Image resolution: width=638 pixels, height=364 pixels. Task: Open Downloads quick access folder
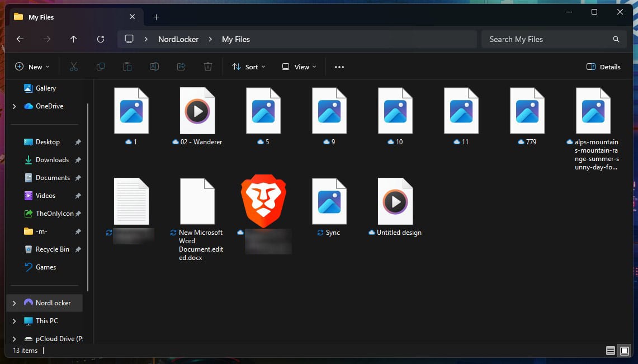(x=51, y=160)
